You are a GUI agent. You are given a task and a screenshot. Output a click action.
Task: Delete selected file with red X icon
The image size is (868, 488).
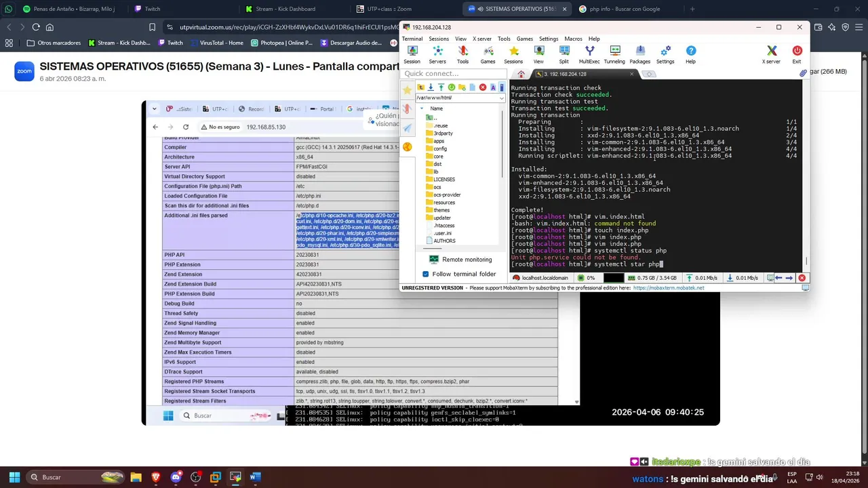pyautogui.click(x=483, y=87)
